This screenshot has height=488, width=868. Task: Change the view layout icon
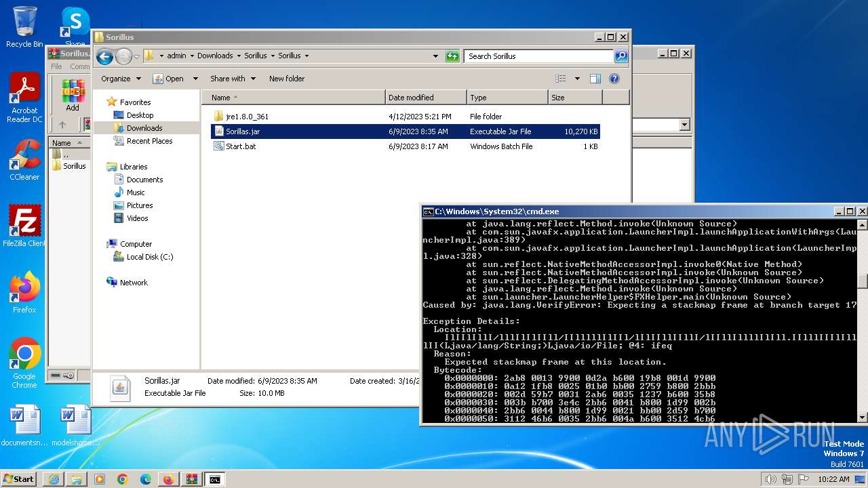pyautogui.click(x=560, y=79)
